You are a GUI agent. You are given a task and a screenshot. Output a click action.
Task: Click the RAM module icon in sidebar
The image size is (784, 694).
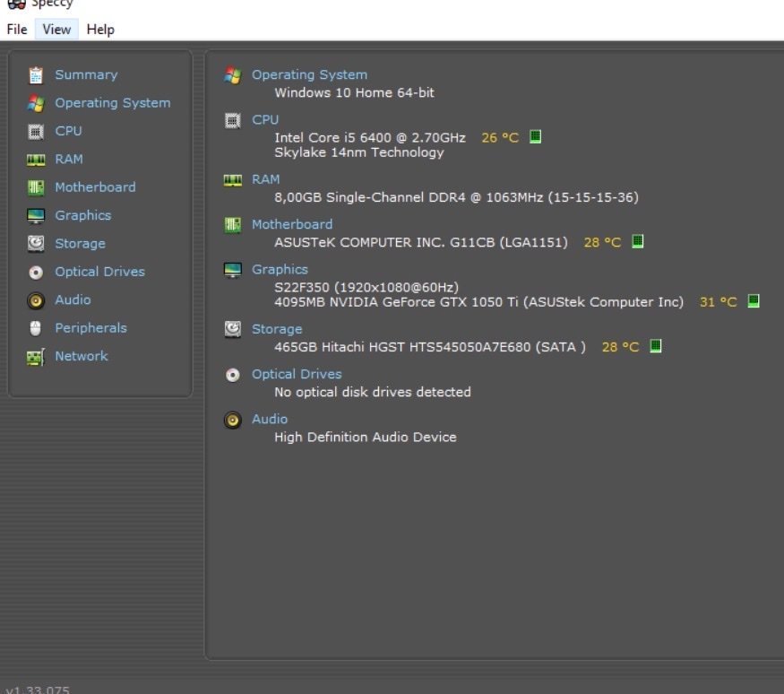(x=36, y=160)
